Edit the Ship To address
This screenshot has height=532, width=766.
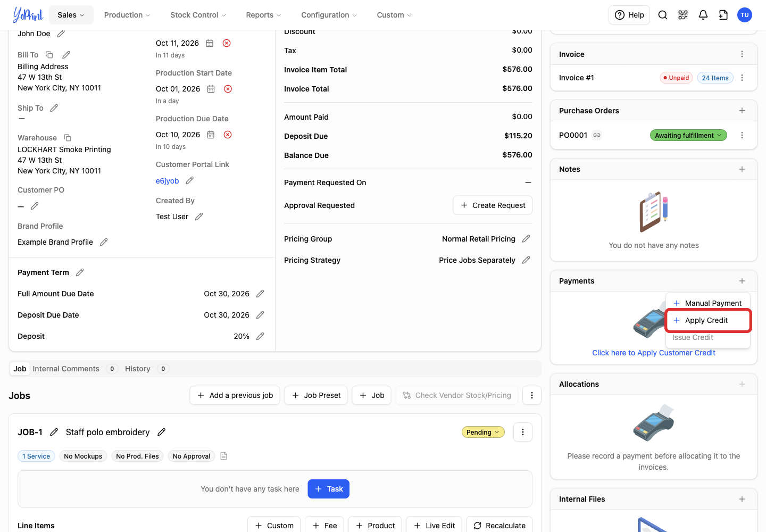[54, 108]
